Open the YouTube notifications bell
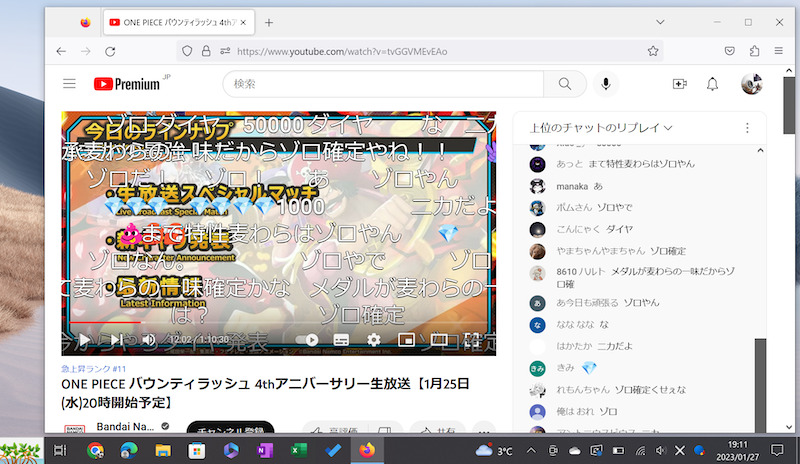The height and width of the screenshot is (464, 800). (x=713, y=85)
